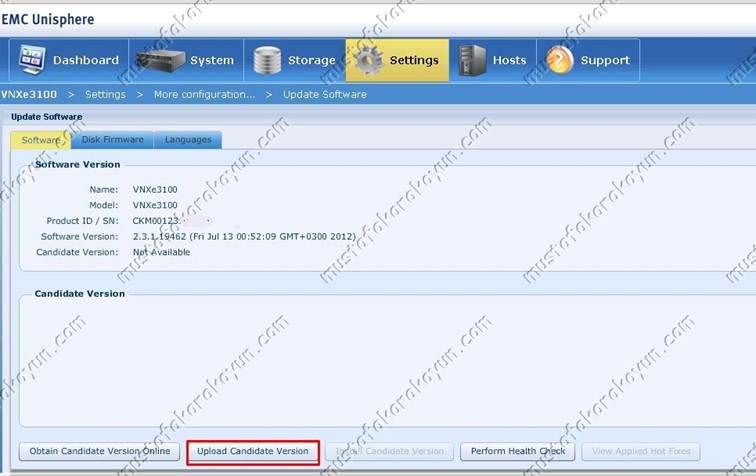The height and width of the screenshot is (476, 756).
Task: Select the Settings menu label
Action: click(414, 60)
